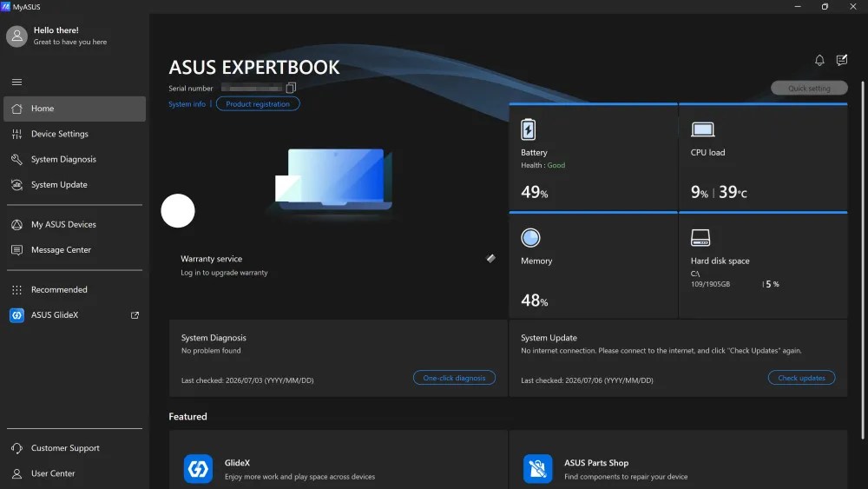The height and width of the screenshot is (489, 868).
Task: Click the vertical scrollbar on right
Action: pyautogui.click(x=863, y=261)
